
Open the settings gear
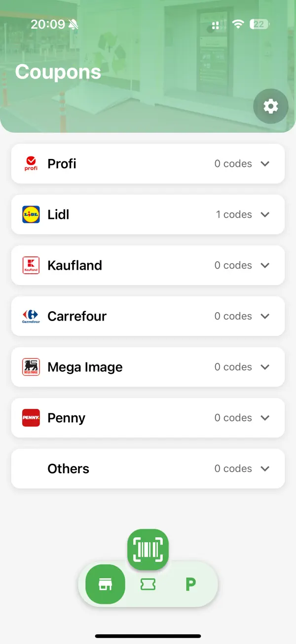point(271,106)
